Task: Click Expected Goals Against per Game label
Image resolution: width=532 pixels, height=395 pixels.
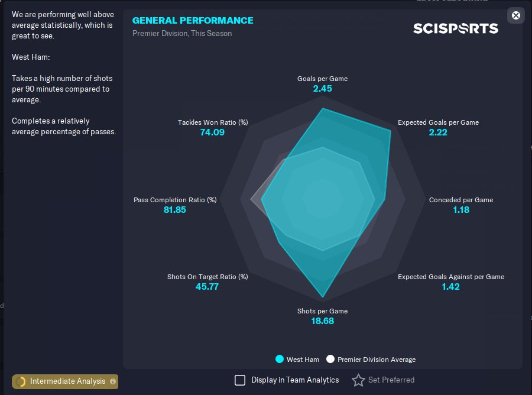Action: [x=450, y=277]
